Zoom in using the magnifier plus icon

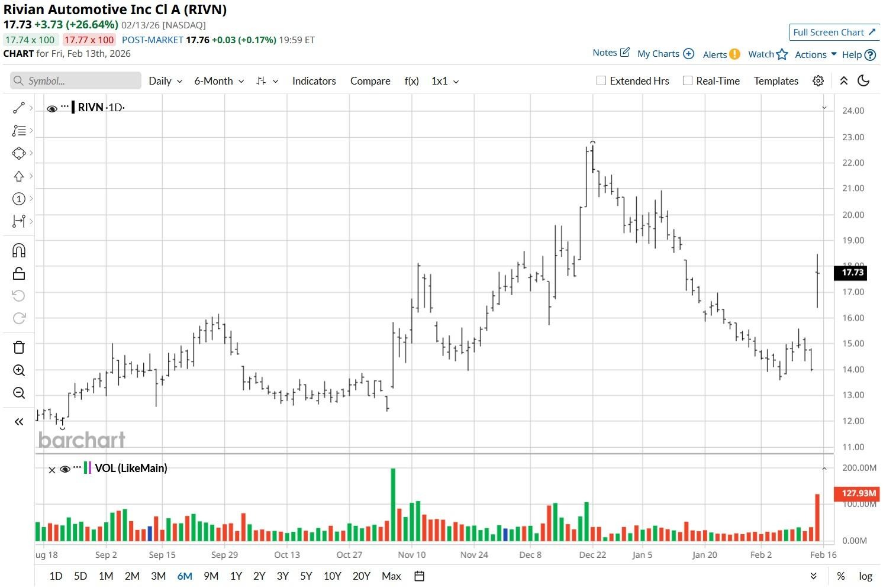pos(19,370)
